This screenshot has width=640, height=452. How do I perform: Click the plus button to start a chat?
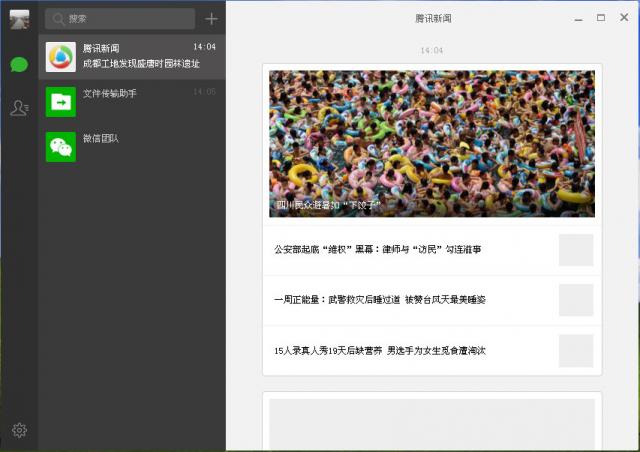tap(211, 19)
